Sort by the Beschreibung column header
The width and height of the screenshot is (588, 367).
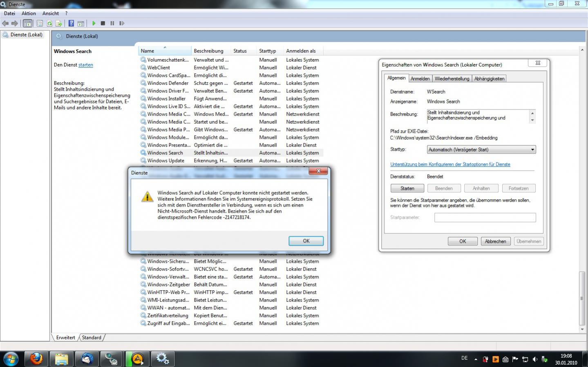(x=211, y=51)
